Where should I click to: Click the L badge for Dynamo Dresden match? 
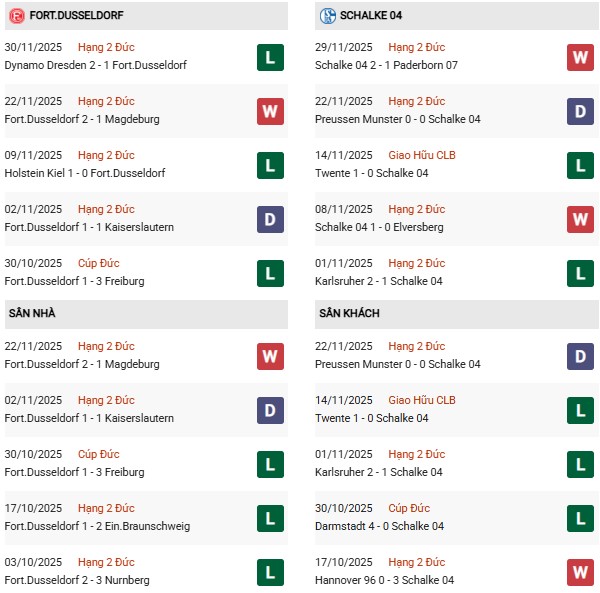point(270,57)
